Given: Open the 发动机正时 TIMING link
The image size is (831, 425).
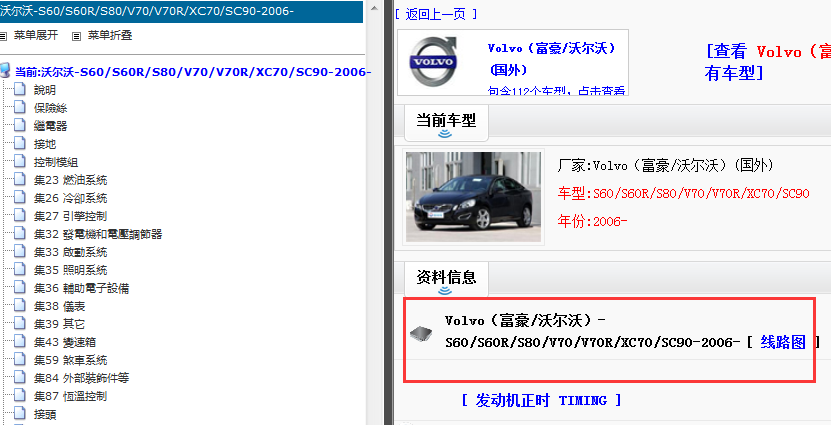Looking at the screenshot, I should pyautogui.click(x=541, y=400).
